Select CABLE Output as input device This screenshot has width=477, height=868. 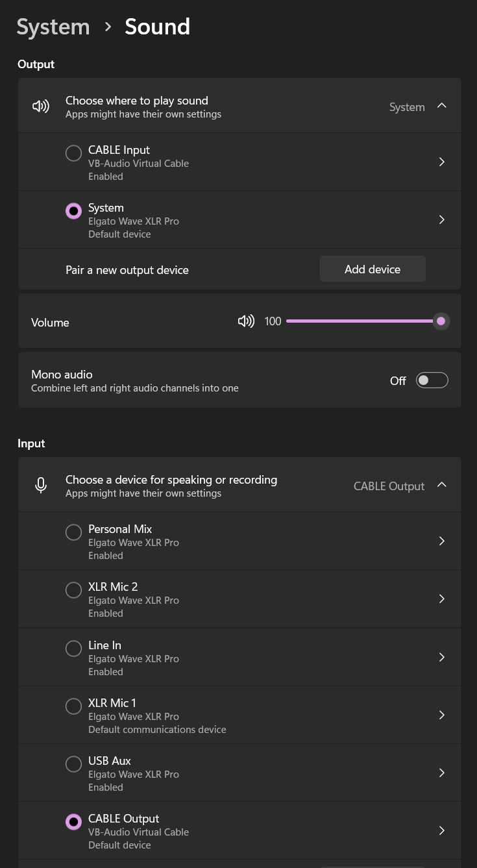[74, 822]
